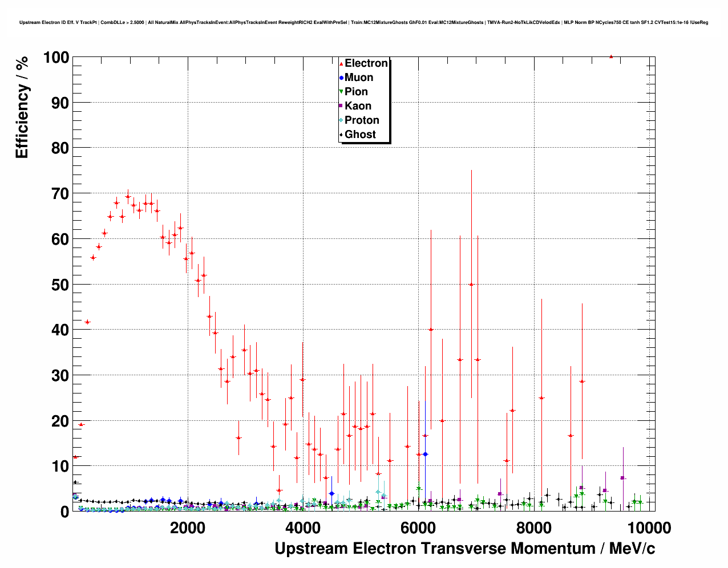
Task: Click the y-axis label 100
Action: [x=56, y=58]
